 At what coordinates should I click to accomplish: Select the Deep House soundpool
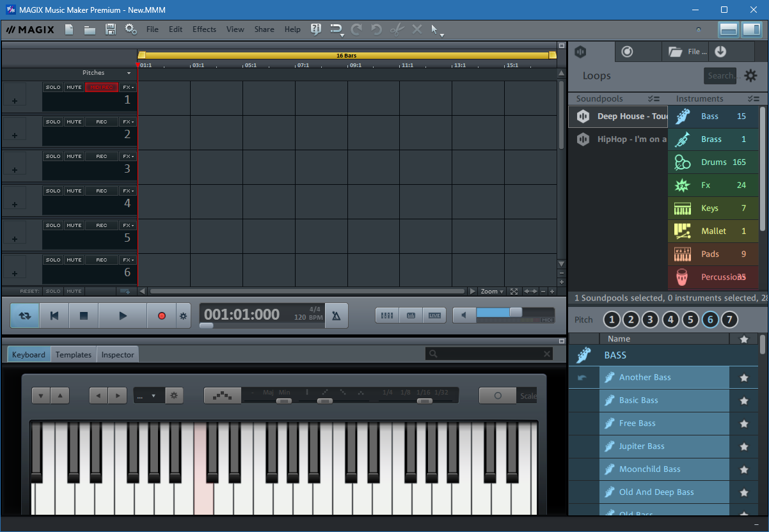pos(618,116)
